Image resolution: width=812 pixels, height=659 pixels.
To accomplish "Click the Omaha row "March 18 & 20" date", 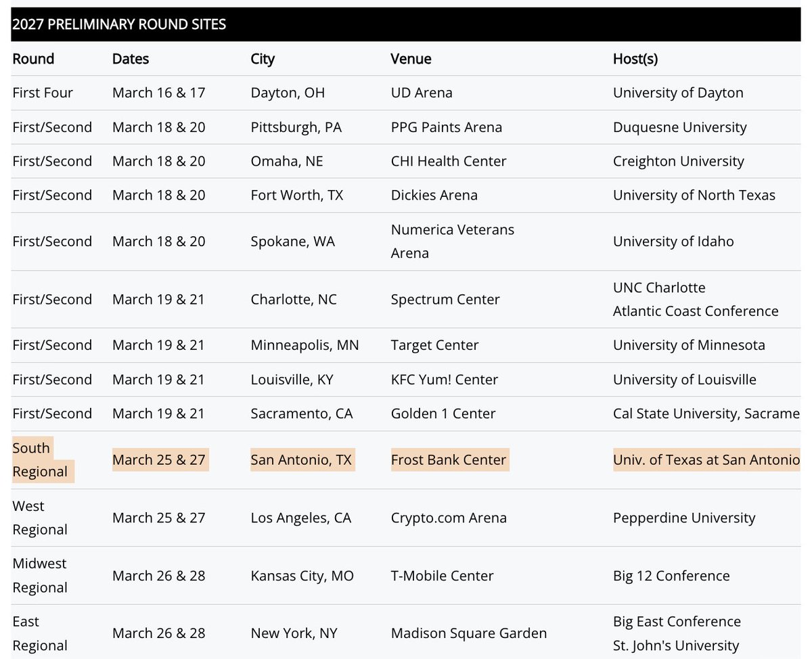I will [x=158, y=161].
